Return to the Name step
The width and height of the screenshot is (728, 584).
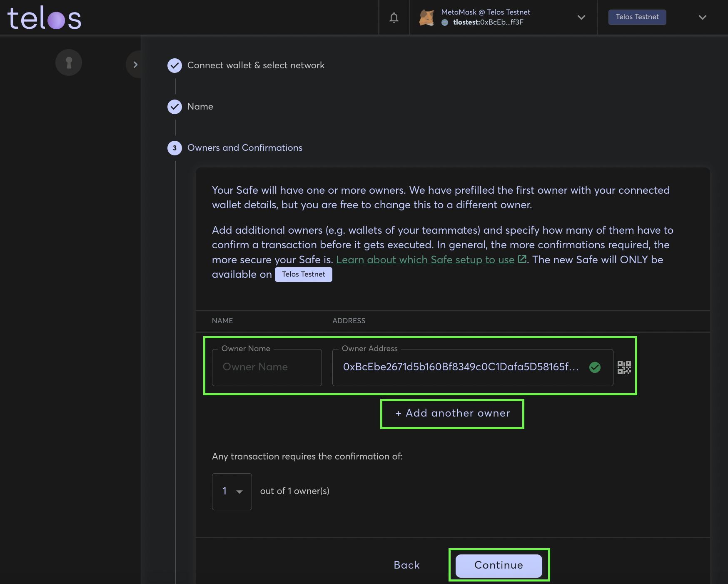(x=200, y=107)
